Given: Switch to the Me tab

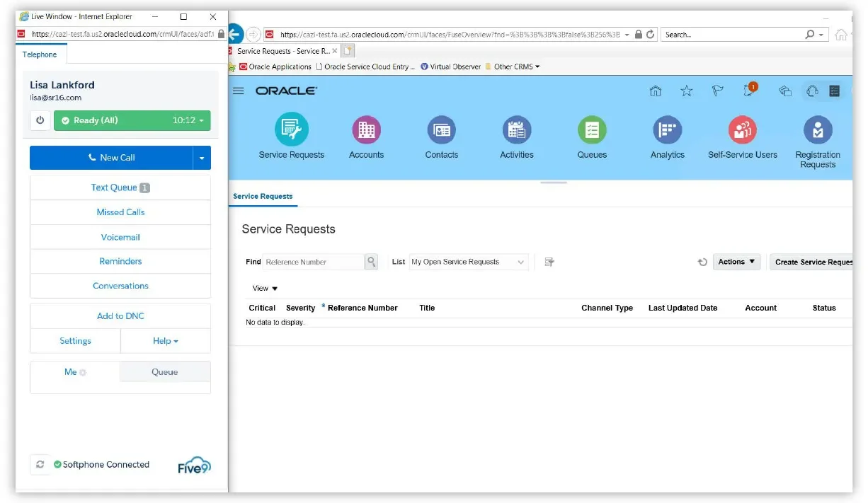Looking at the screenshot, I should click(75, 372).
